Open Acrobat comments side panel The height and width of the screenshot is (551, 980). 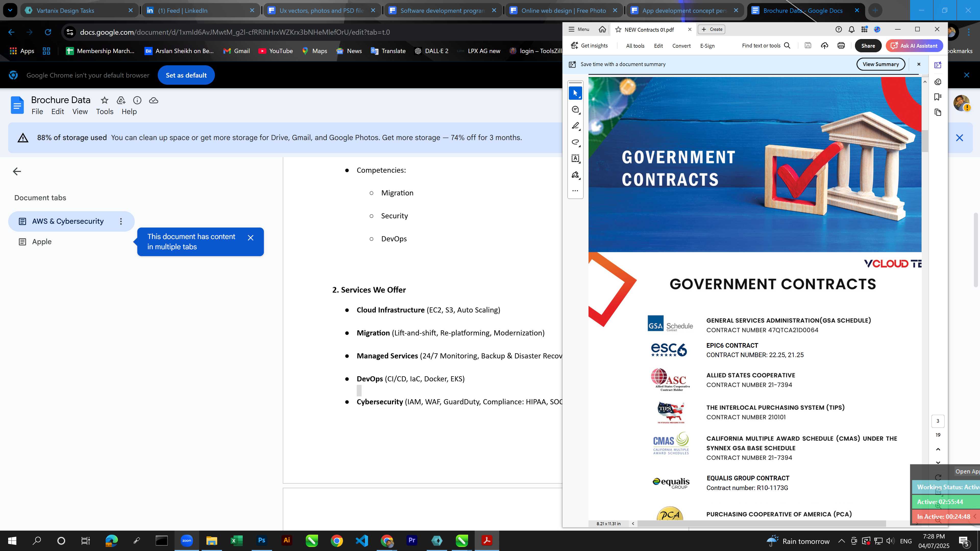click(x=938, y=82)
